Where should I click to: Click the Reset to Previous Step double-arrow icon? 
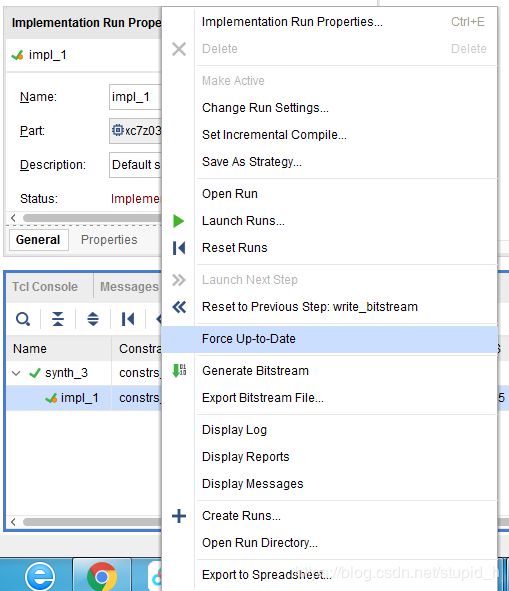pyautogui.click(x=179, y=307)
